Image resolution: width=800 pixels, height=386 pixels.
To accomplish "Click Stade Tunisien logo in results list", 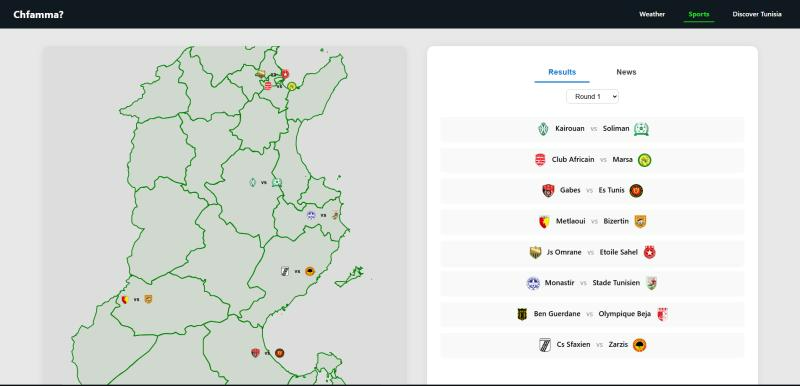I will 651,284.
